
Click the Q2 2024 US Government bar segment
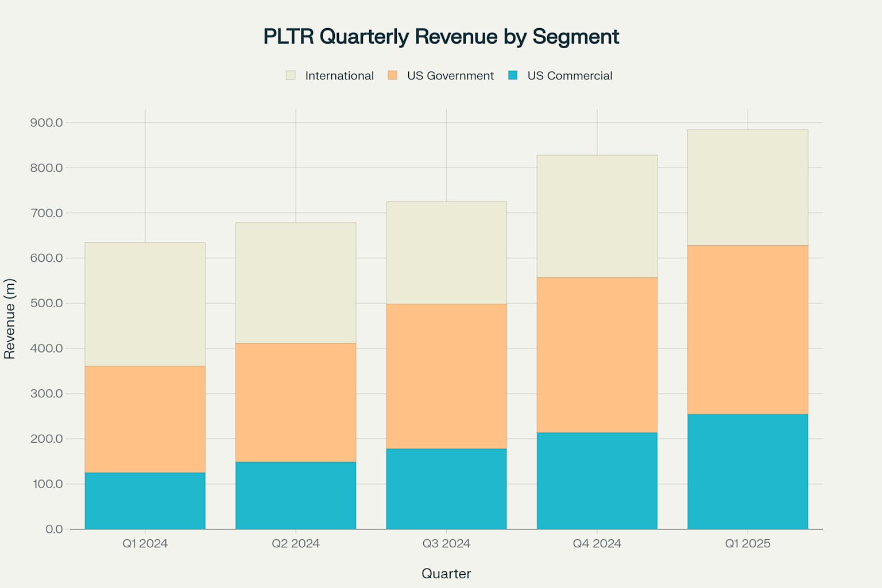[296, 403]
